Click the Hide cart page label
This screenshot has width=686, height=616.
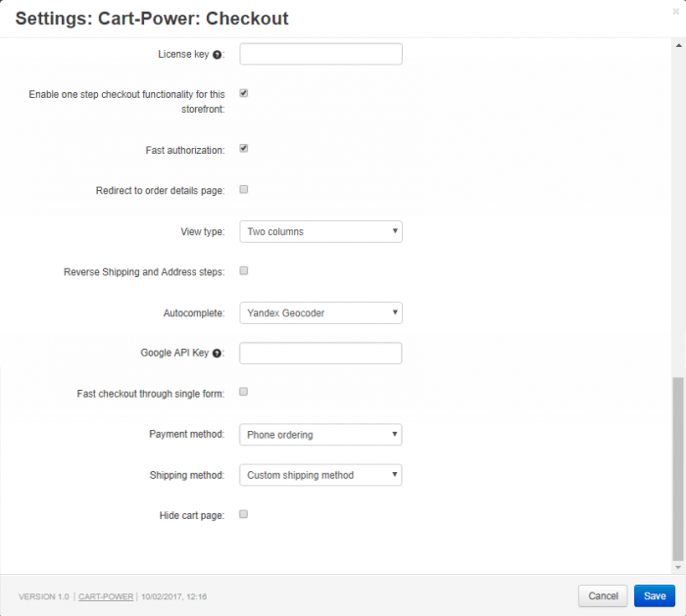192,516
